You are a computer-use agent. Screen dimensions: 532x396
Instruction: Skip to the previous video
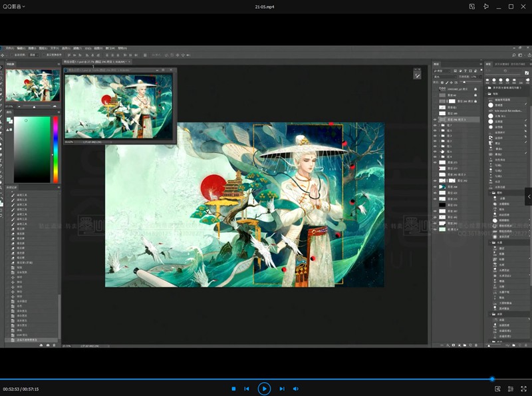pyautogui.click(x=247, y=389)
